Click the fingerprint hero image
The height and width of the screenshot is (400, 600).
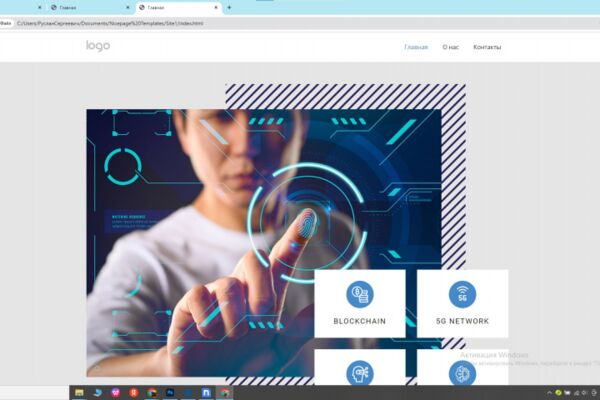point(264,243)
